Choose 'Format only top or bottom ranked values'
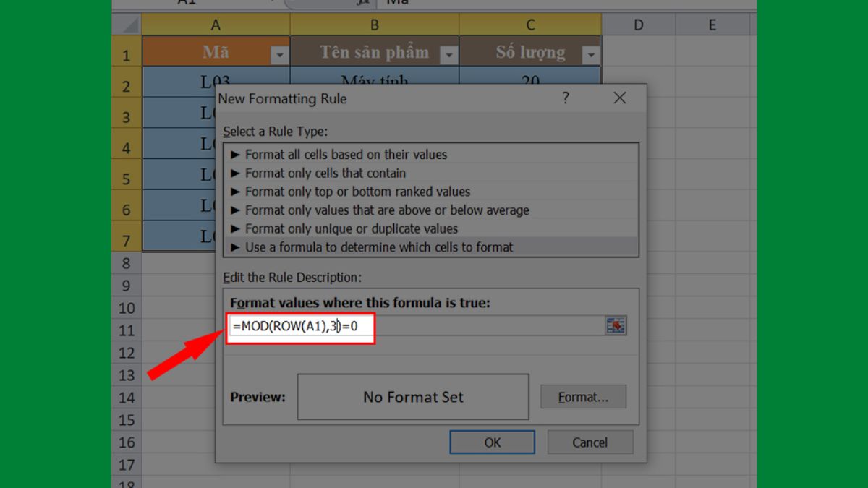The width and height of the screenshot is (868, 488). (357, 192)
